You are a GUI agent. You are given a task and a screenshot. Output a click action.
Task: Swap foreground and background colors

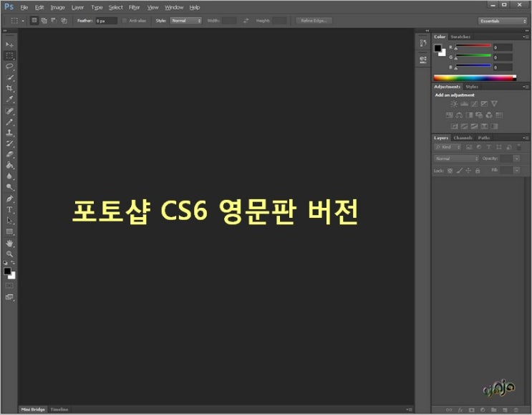pos(13,262)
